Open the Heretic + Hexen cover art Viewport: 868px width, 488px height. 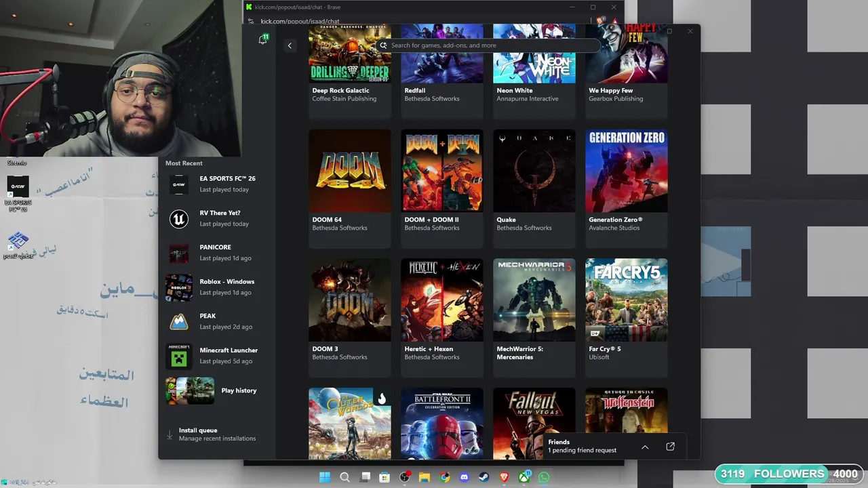[x=442, y=300]
